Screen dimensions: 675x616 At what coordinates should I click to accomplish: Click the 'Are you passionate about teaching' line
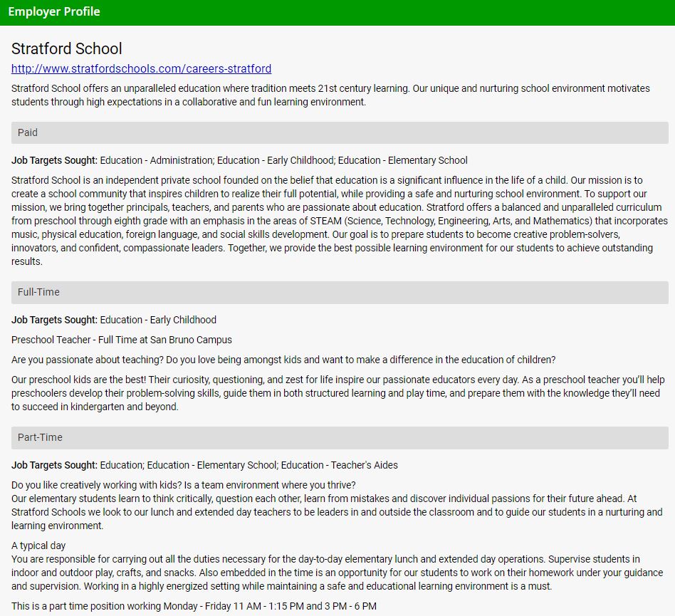[283, 360]
